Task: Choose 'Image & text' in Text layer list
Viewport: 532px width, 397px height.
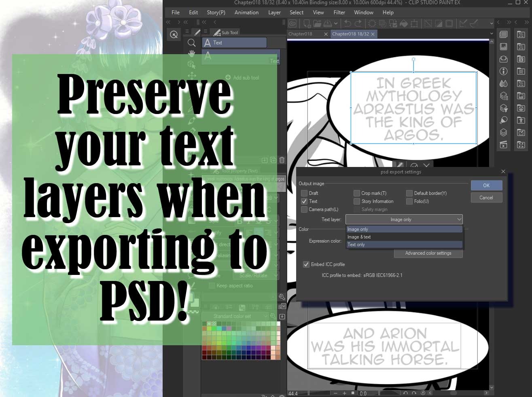Action: tap(404, 237)
